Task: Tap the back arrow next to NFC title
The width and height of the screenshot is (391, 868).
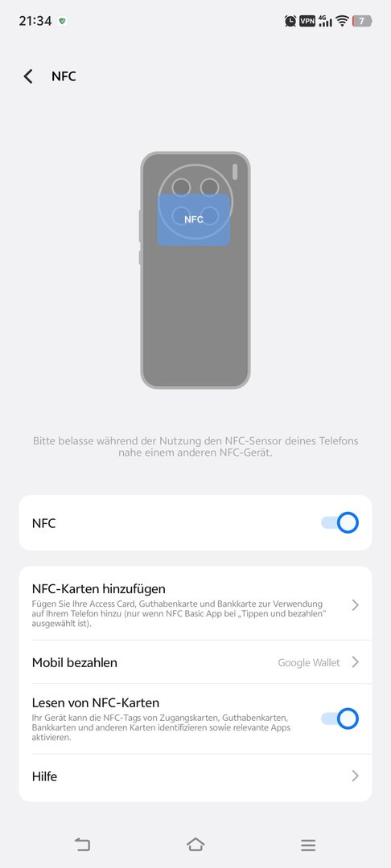Action: pyautogui.click(x=27, y=76)
